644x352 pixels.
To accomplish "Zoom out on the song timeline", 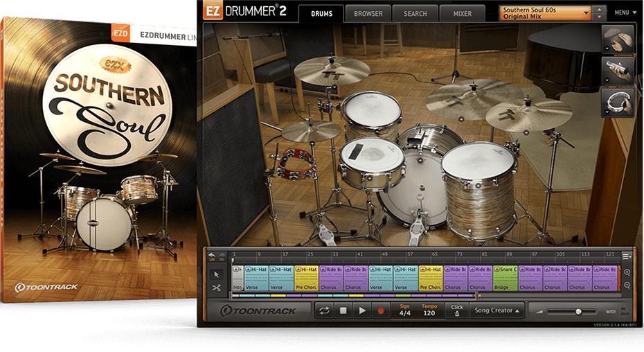I will click(x=627, y=285).
